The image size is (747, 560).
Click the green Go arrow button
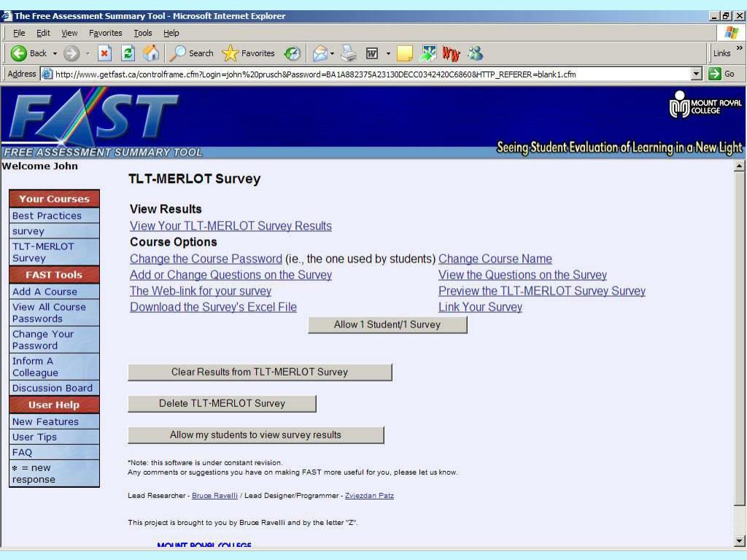click(715, 74)
